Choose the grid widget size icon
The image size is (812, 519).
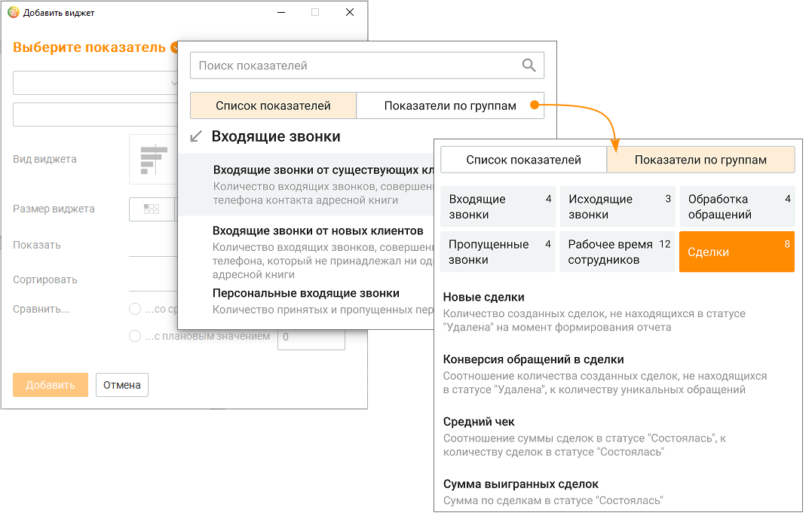[152, 209]
